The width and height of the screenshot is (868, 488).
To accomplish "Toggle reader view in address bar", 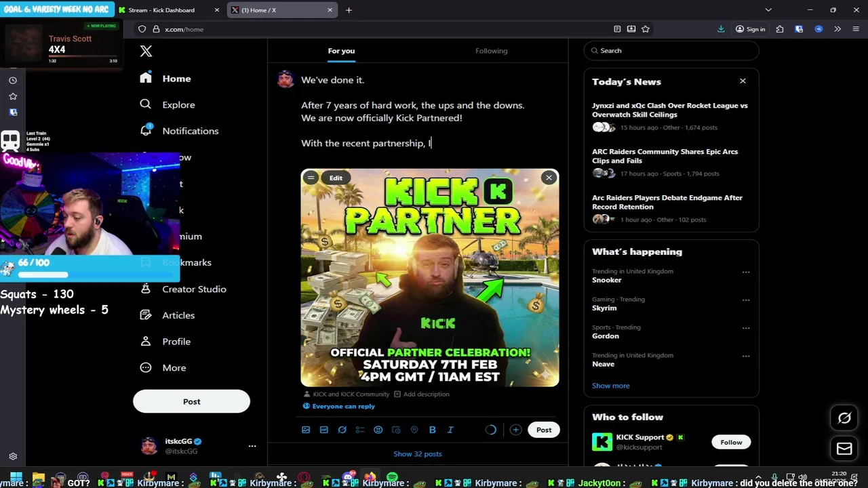I will [617, 29].
